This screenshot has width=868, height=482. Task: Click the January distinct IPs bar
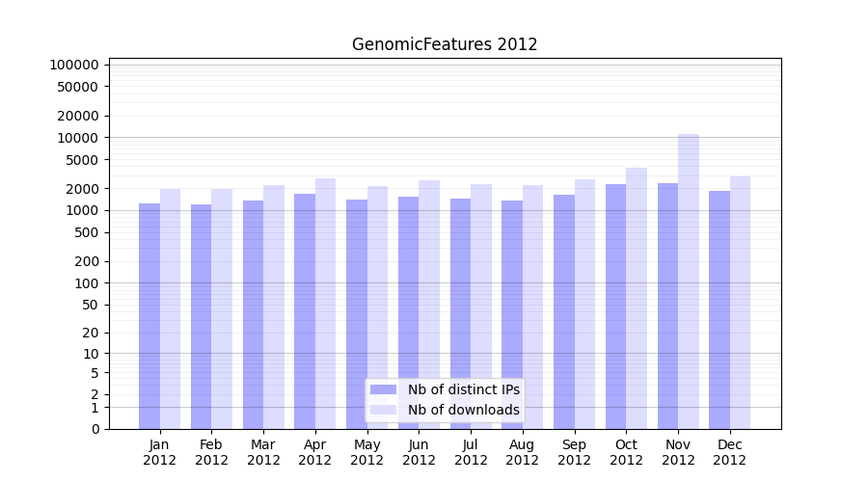point(149,316)
